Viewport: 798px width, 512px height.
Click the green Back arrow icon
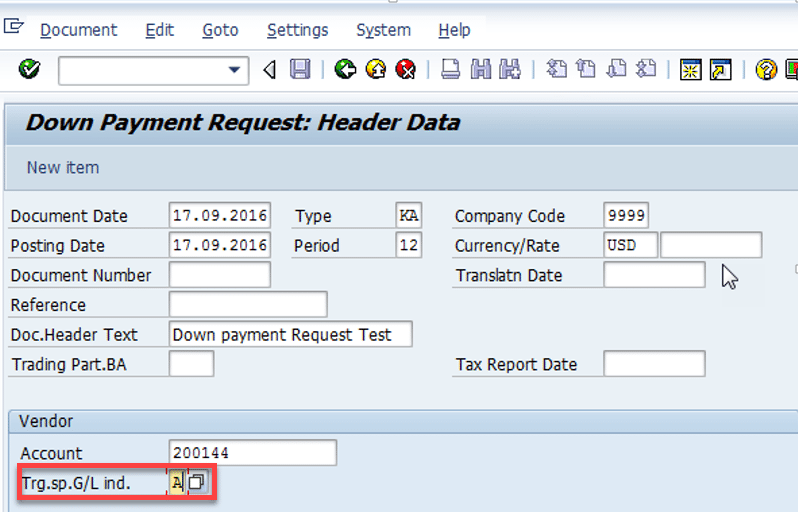(x=345, y=69)
